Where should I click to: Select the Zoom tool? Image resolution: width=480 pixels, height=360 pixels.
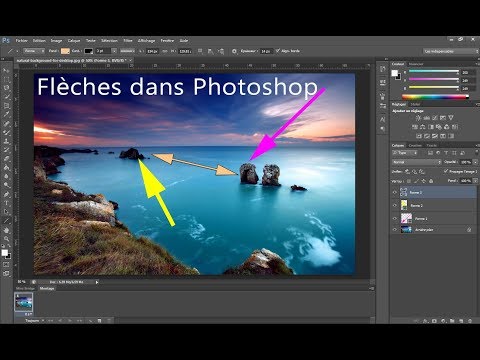(6, 239)
